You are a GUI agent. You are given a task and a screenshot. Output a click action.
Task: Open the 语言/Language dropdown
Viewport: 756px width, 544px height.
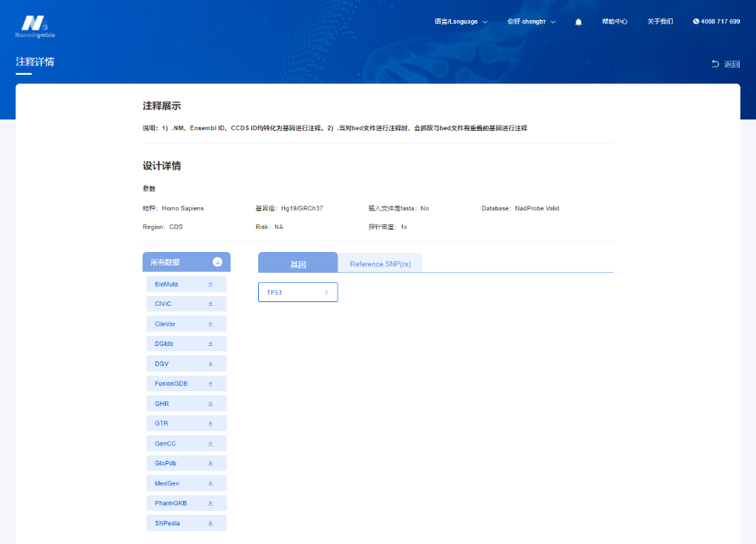(461, 22)
